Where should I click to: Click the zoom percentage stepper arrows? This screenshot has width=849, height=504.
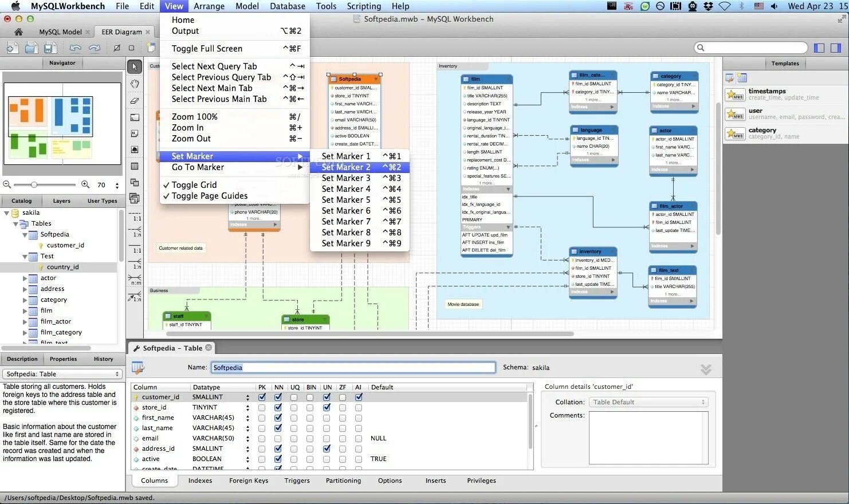117,185
